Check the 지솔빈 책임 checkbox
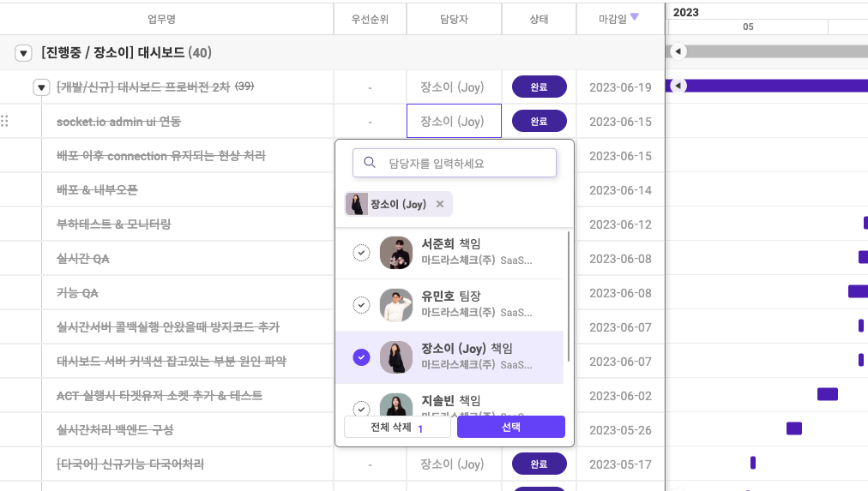The width and height of the screenshot is (868, 491). [361, 409]
